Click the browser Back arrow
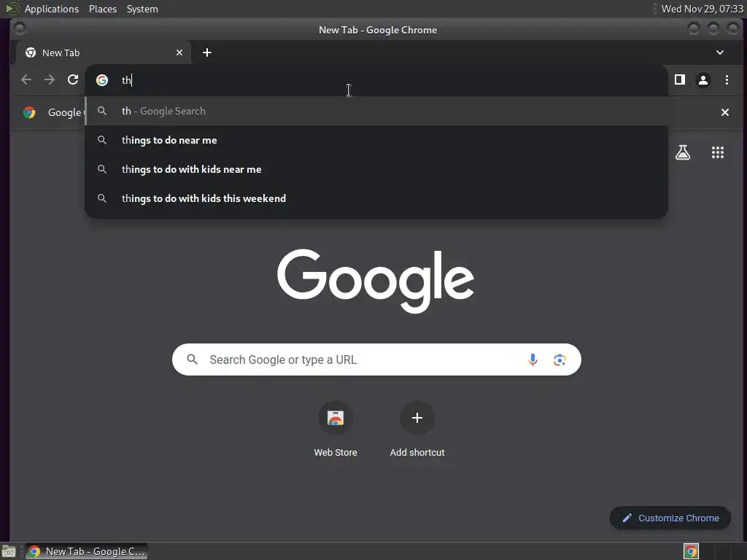 tap(26, 79)
